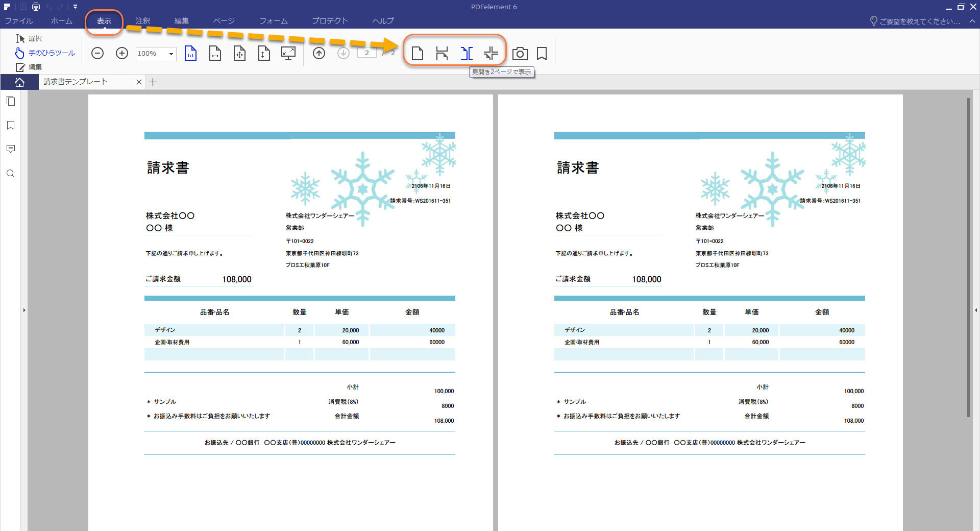Switch to the ページ tab
Image resolution: width=980 pixels, height=531 pixels.
[x=224, y=21]
